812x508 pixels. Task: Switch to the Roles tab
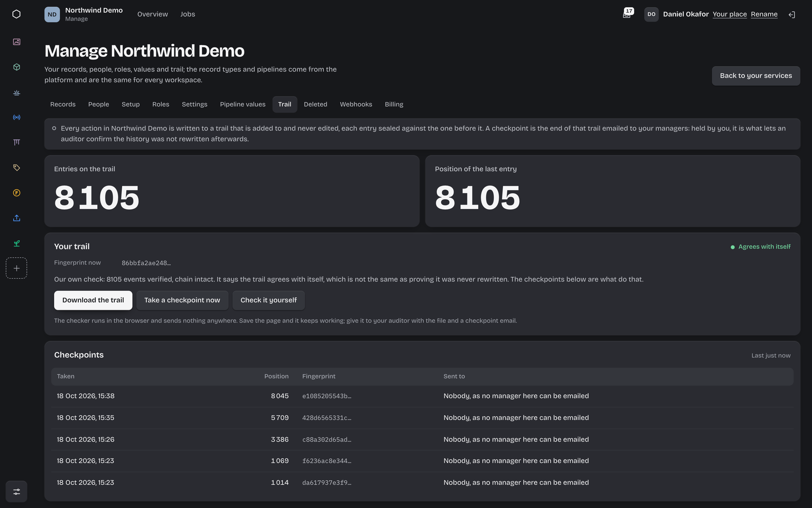coord(161,105)
